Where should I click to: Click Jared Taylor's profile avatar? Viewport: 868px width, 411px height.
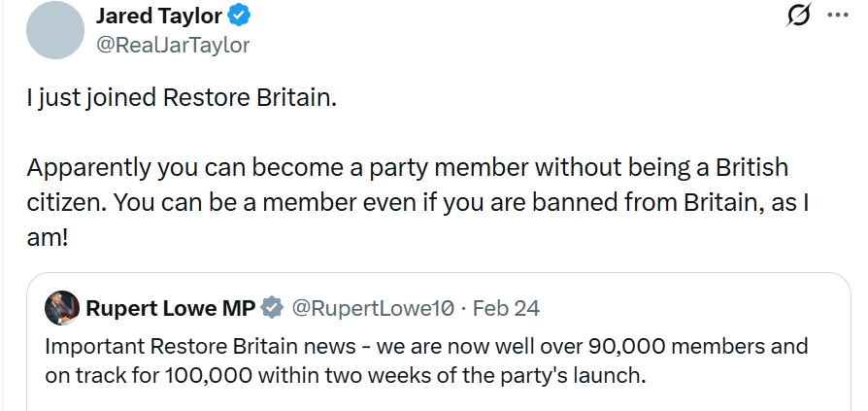53,30
